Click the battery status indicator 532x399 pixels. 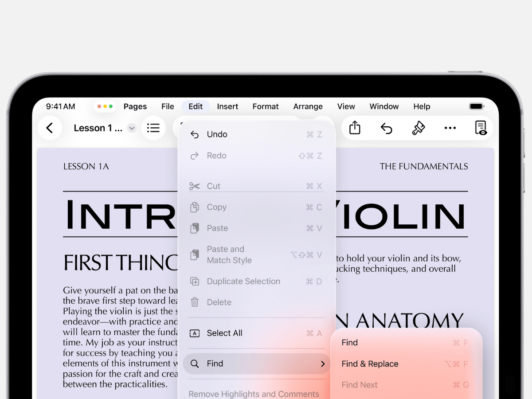(x=476, y=106)
